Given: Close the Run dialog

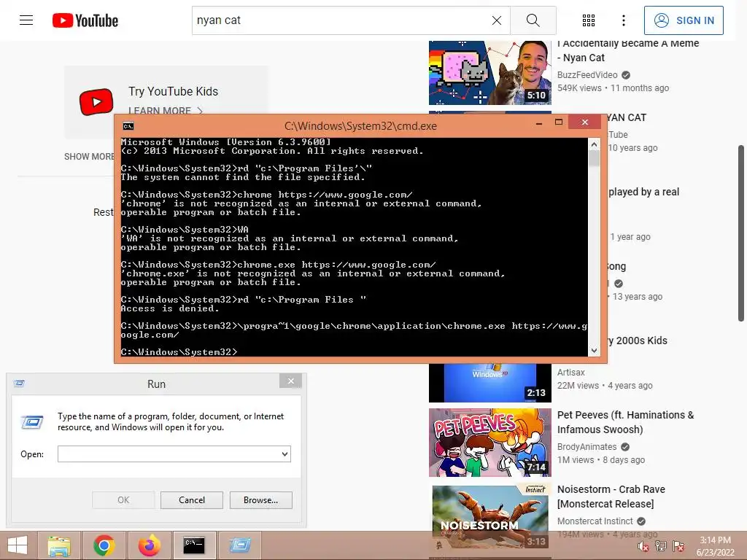Looking at the screenshot, I should coord(290,381).
